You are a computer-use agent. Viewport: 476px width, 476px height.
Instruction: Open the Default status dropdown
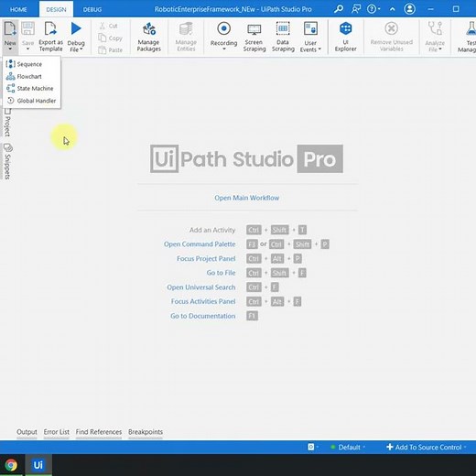[348, 447]
